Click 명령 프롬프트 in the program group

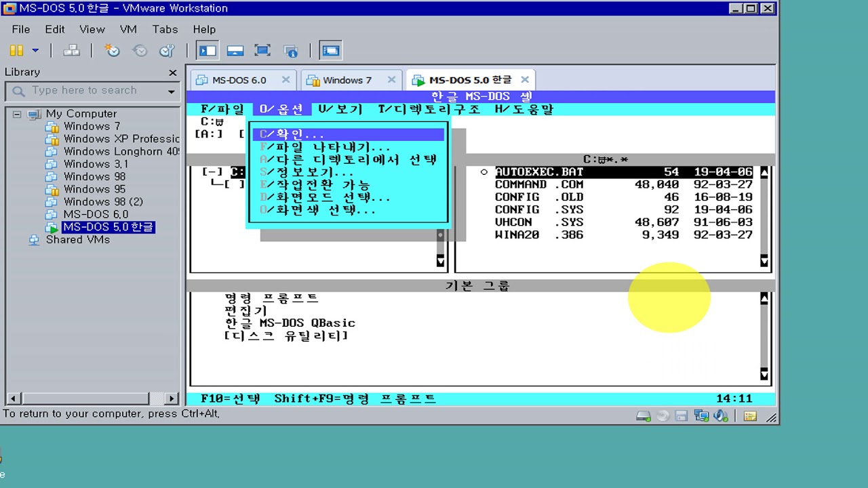click(271, 298)
